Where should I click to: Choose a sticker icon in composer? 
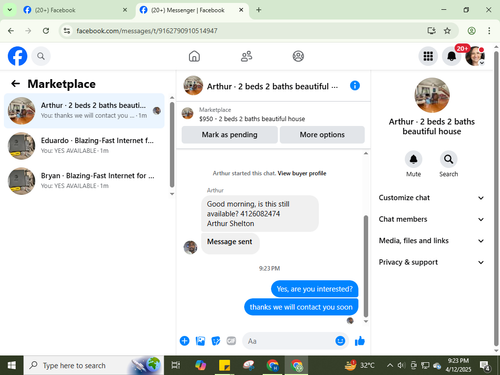[216, 341]
